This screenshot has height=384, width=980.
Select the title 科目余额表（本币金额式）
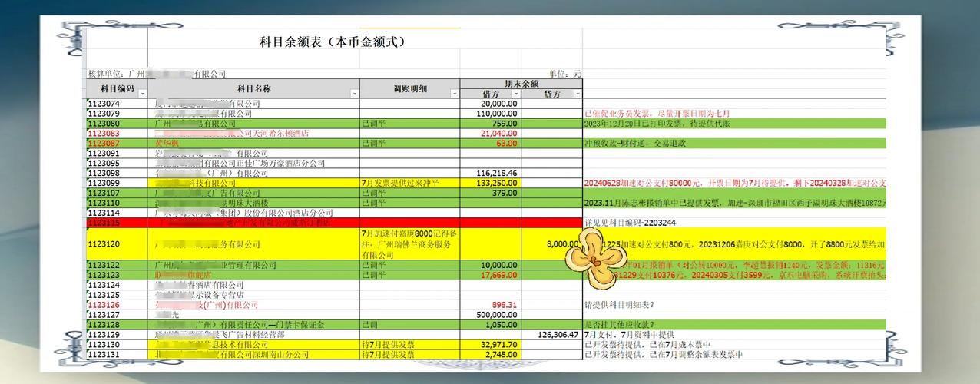333,41
